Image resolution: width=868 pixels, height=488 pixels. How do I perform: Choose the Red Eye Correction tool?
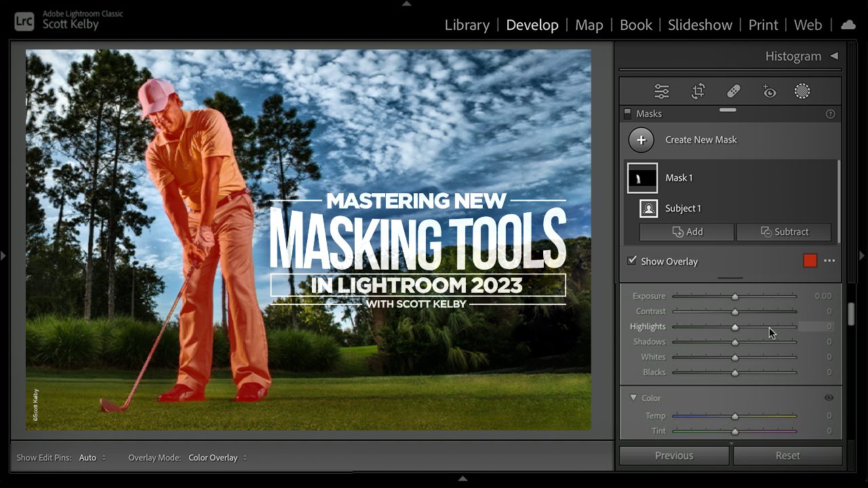tap(769, 91)
